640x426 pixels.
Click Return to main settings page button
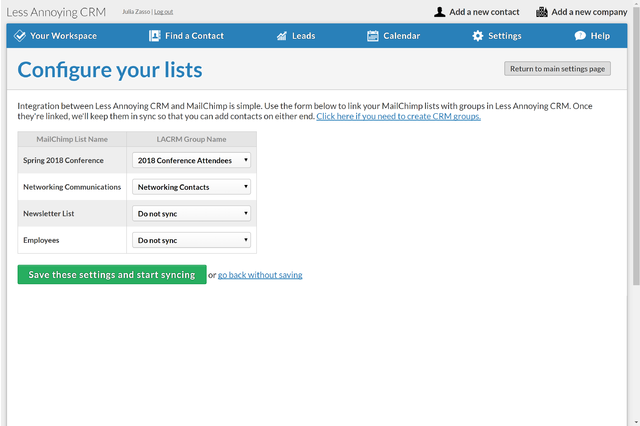pyautogui.click(x=558, y=69)
